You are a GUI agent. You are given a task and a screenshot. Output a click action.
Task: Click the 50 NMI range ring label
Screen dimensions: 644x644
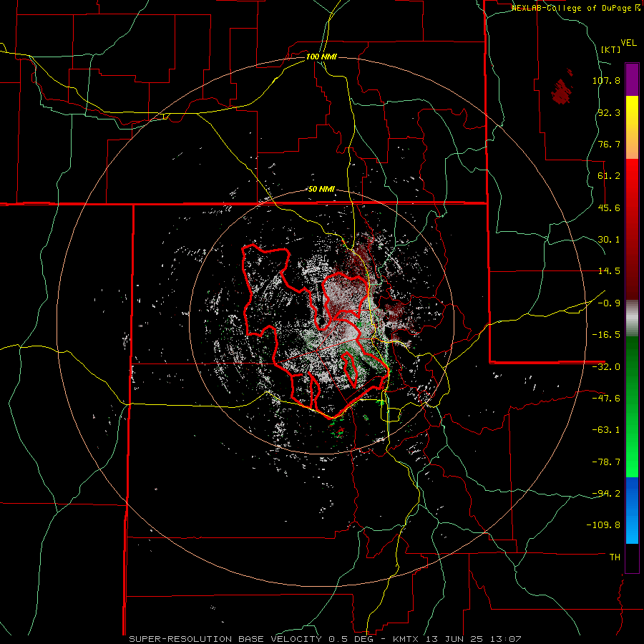(321, 190)
